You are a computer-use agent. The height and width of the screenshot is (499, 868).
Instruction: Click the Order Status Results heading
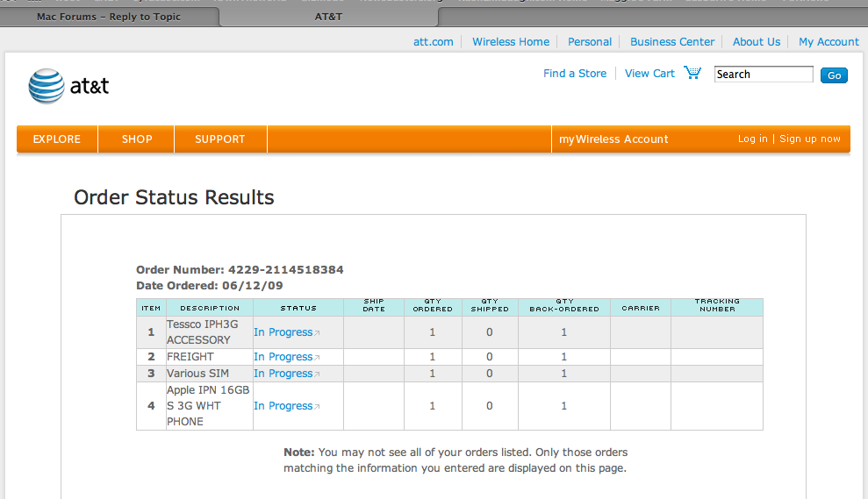coord(174,197)
